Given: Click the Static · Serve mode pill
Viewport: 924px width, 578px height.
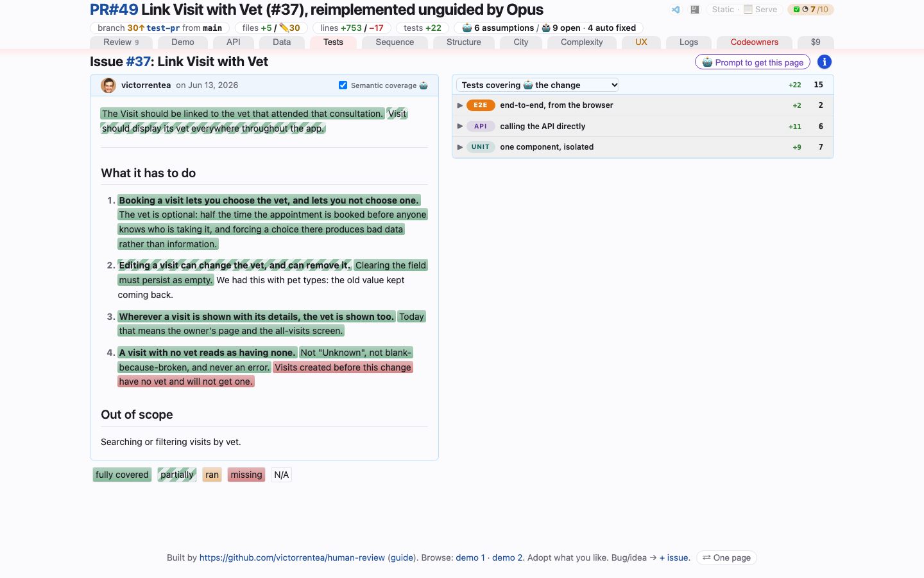Looking at the screenshot, I should [744, 10].
